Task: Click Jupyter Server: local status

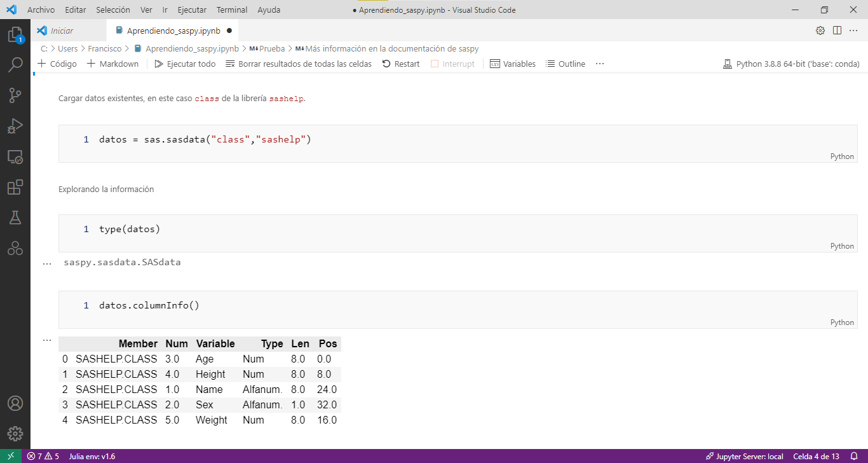Action: (x=744, y=456)
